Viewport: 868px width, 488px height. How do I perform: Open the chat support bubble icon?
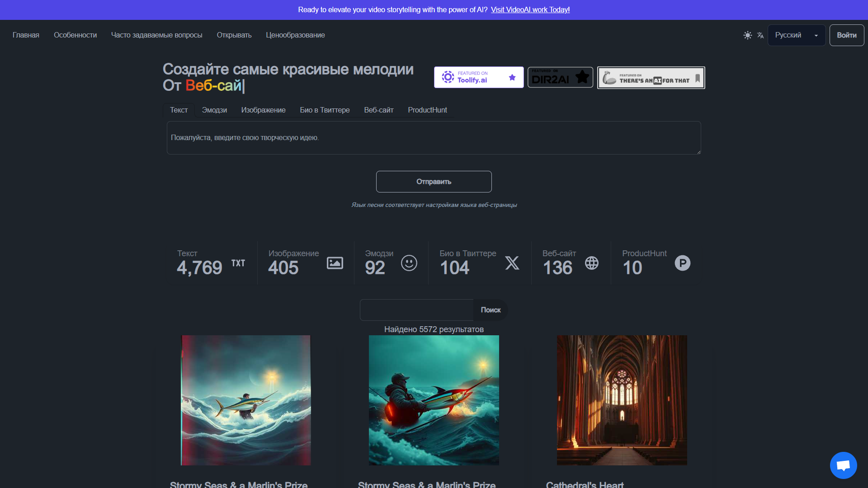843,465
